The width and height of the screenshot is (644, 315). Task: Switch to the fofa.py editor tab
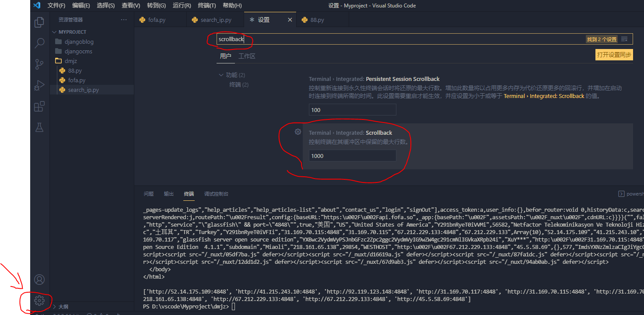[x=161, y=20]
